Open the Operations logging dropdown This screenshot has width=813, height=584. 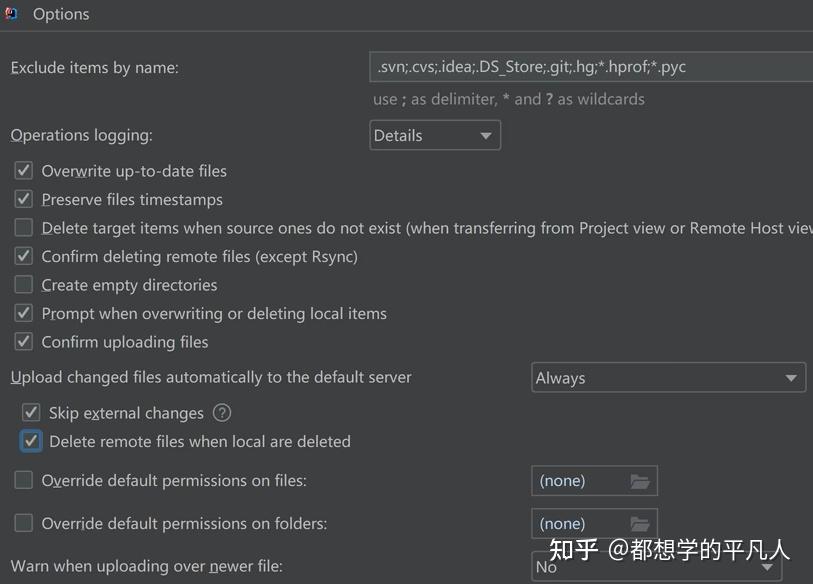(434, 135)
